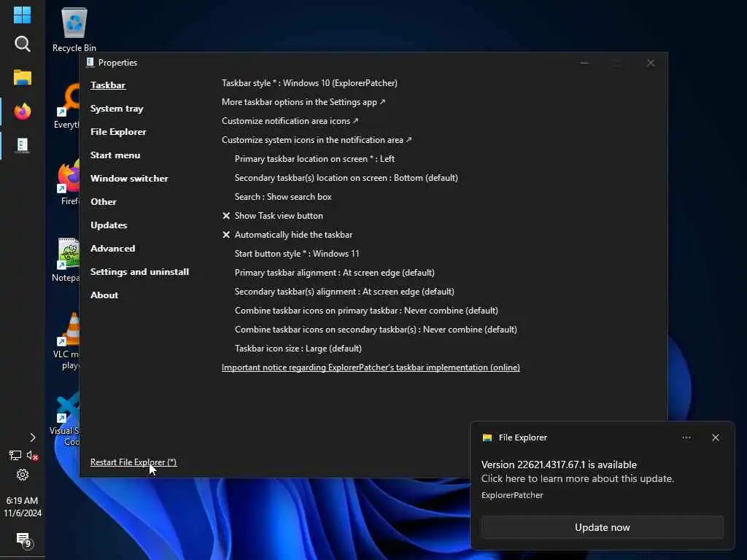This screenshot has height=560, width=747.
Task: Open the Windows Start button
Action: pyautogui.click(x=22, y=15)
